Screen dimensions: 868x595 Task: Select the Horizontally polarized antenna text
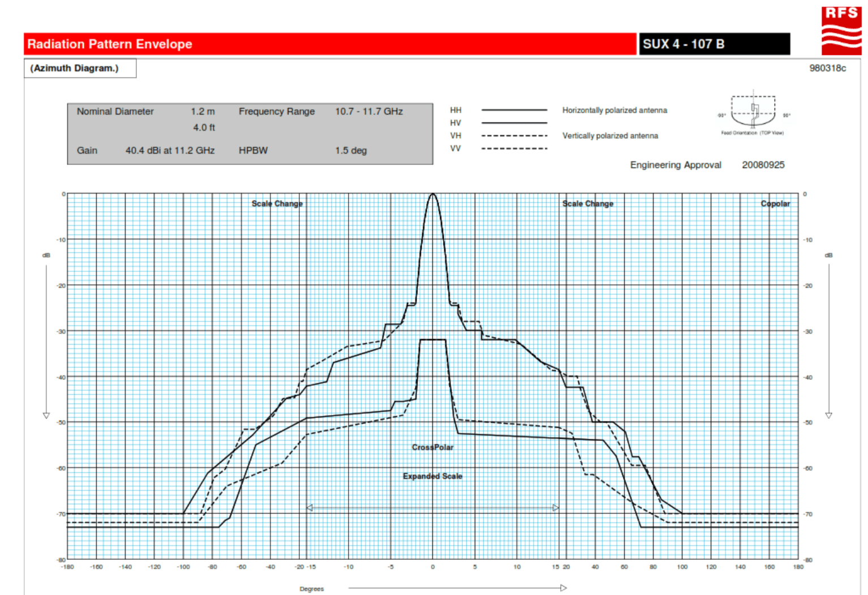[615, 110]
